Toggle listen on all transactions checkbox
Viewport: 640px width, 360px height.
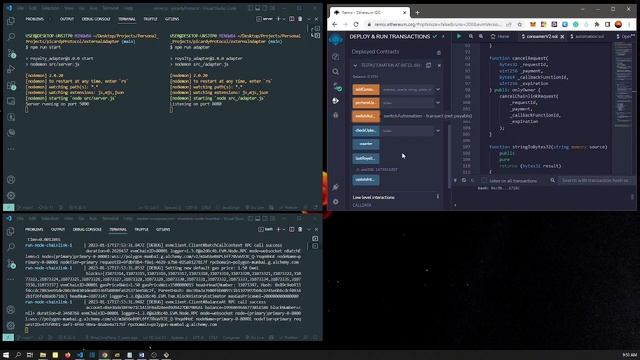pos(484,180)
